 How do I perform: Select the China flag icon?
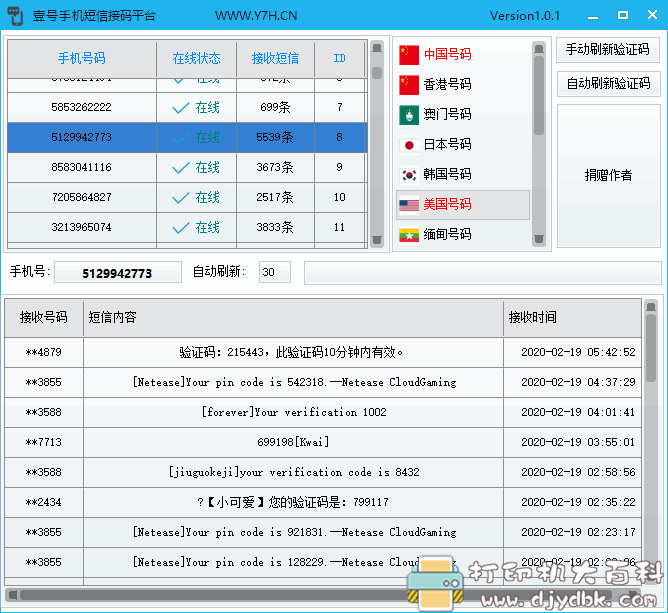(409, 55)
